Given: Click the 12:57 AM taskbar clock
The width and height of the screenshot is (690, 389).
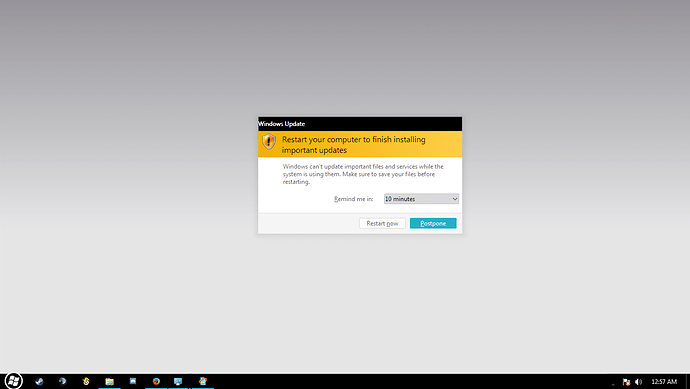Looking at the screenshot, I should tap(664, 382).
